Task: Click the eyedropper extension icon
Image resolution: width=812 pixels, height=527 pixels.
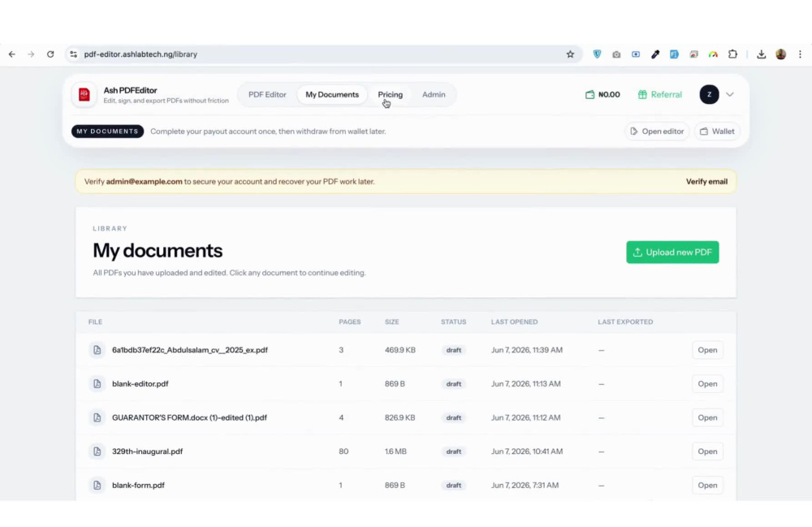Action: pyautogui.click(x=655, y=54)
